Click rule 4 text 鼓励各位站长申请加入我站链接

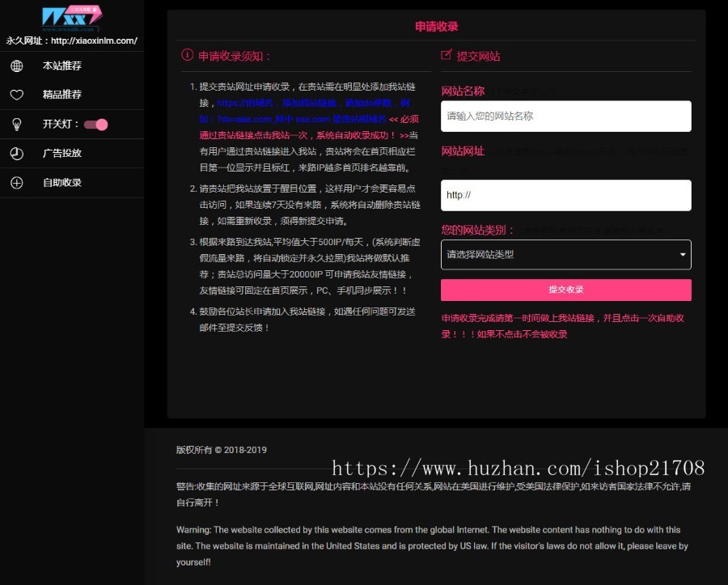point(307,320)
